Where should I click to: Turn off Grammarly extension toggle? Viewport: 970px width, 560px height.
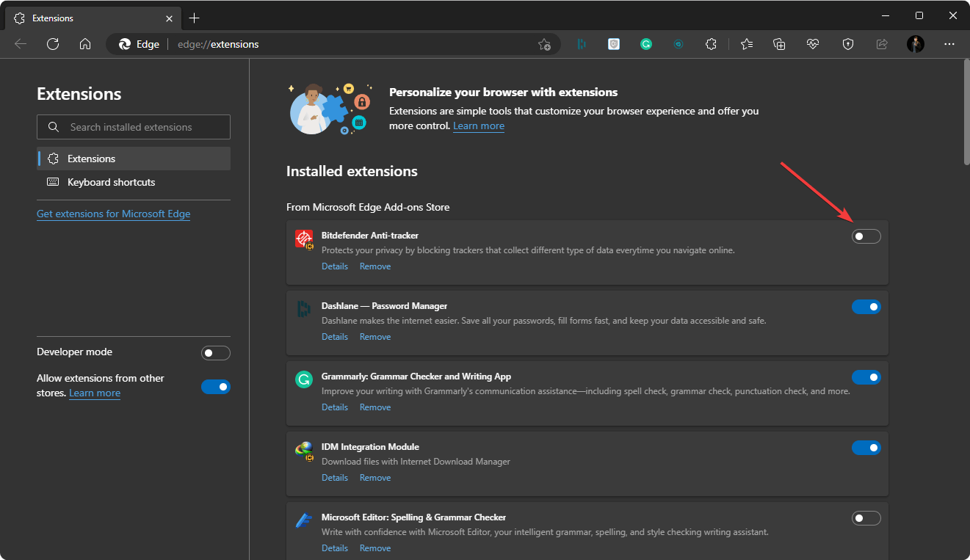[x=866, y=377]
